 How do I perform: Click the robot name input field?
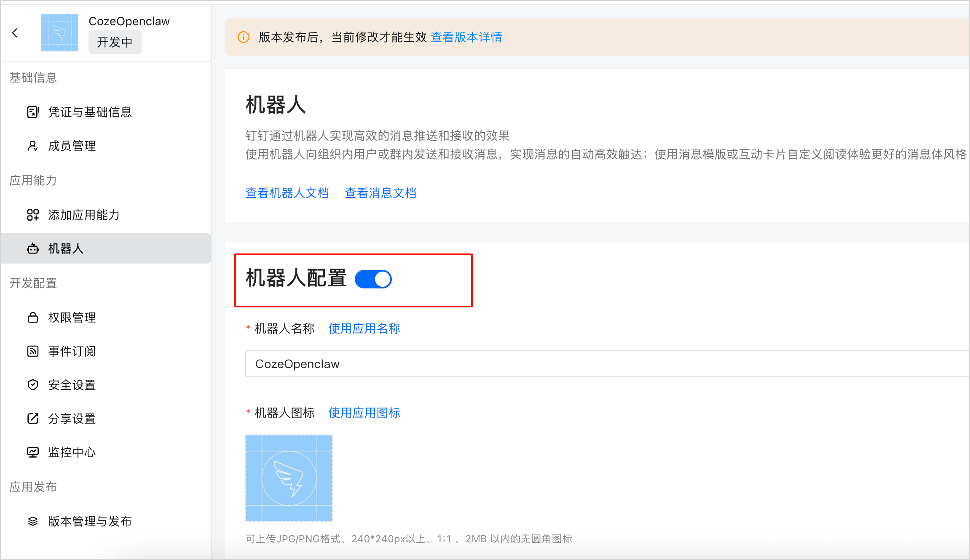click(464, 364)
